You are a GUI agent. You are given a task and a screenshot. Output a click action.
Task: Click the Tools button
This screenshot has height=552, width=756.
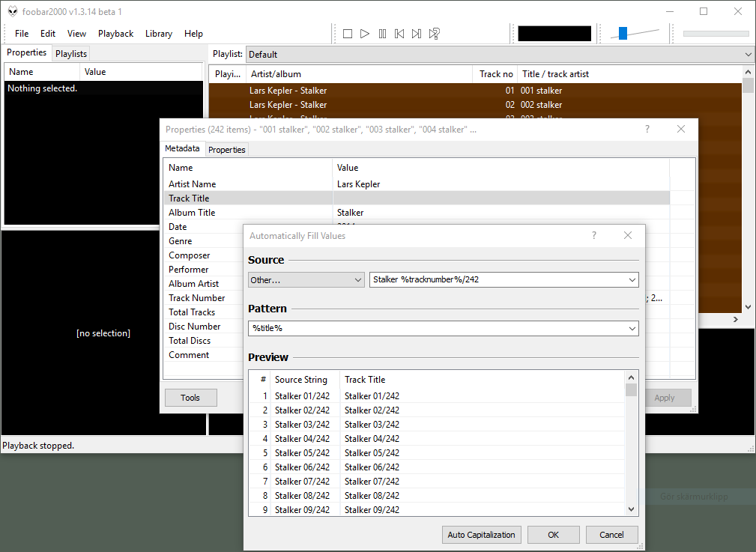(190, 398)
